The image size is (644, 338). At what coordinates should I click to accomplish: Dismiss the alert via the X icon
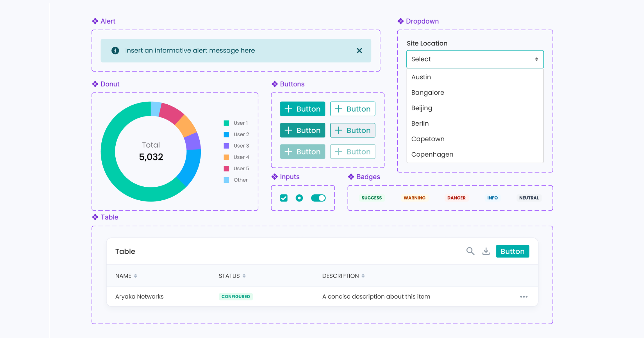pos(359,50)
